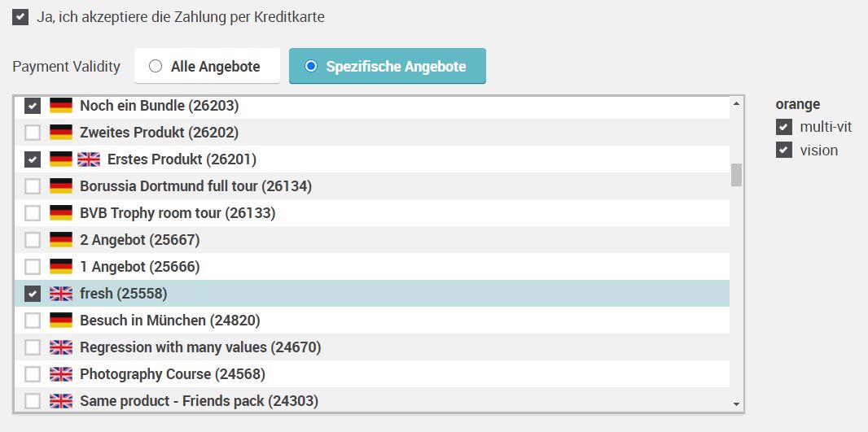This screenshot has width=868, height=432.
Task: Uncheck the credit card payment acceptance checkbox
Action: (x=20, y=17)
